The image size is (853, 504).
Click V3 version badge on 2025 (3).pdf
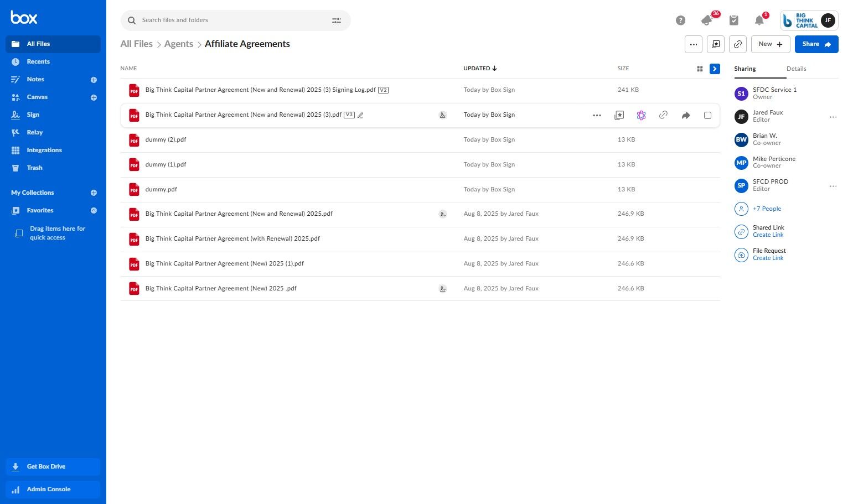[349, 115]
